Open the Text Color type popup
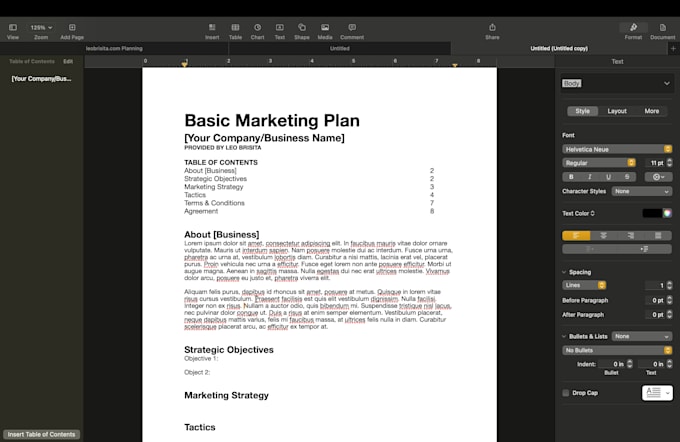Image resolution: width=680 pixels, height=442 pixels. tap(579, 213)
